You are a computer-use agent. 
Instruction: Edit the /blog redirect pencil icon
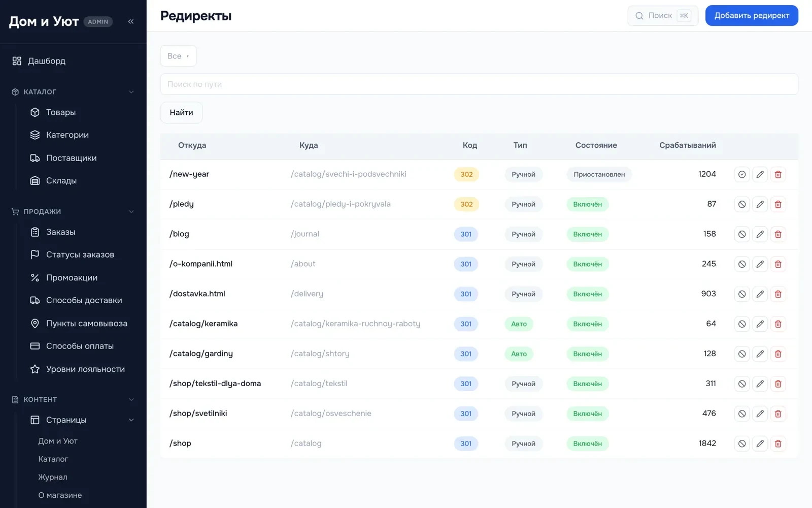pos(760,234)
